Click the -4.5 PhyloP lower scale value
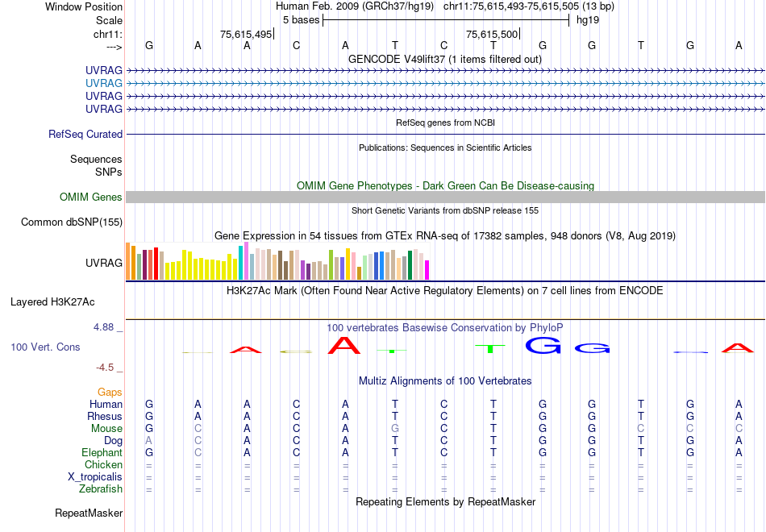 pyautogui.click(x=105, y=368)
